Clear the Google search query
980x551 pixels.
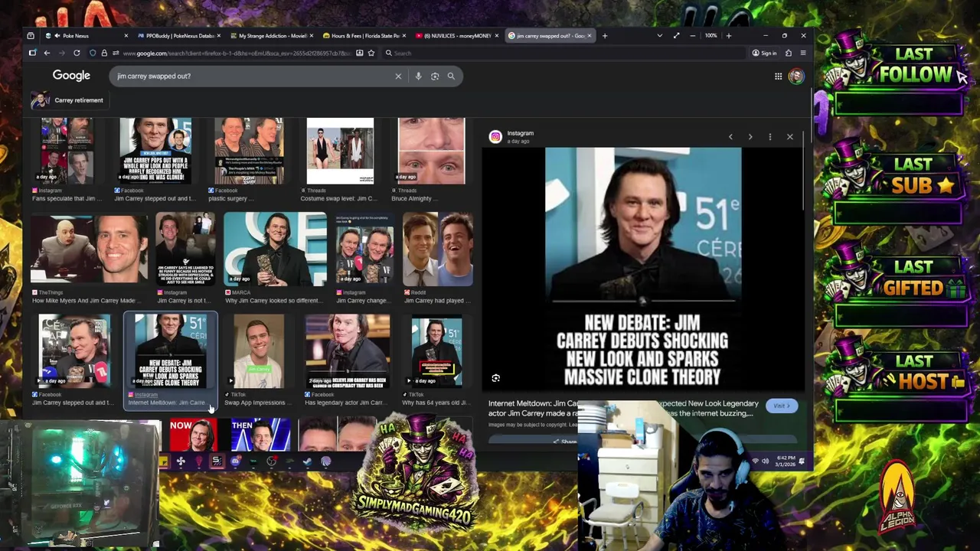[398, 76]
